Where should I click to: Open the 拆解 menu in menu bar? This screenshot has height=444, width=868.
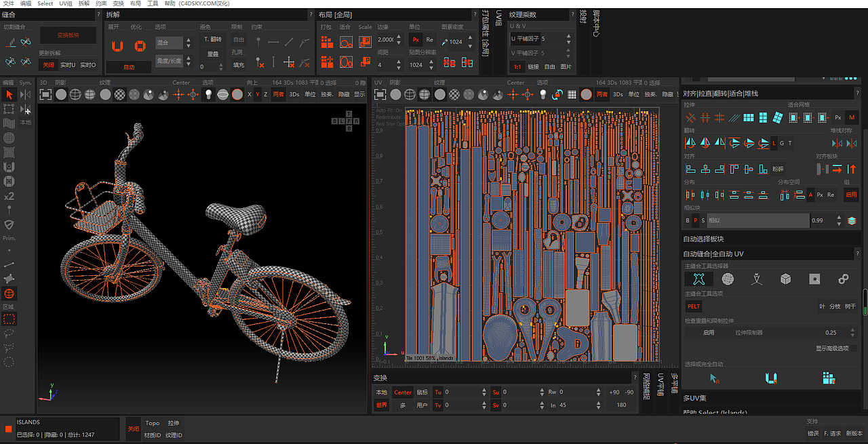point(83,3)
